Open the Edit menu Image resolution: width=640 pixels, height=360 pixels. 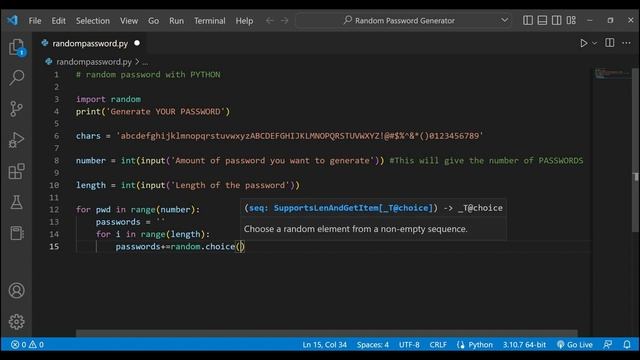pyautogui.click(x=58, y=21)
